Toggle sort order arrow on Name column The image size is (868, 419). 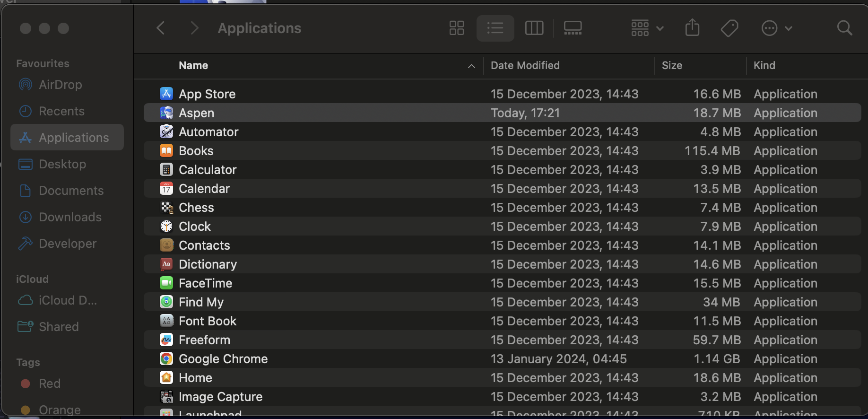click(x=471, y=66)
